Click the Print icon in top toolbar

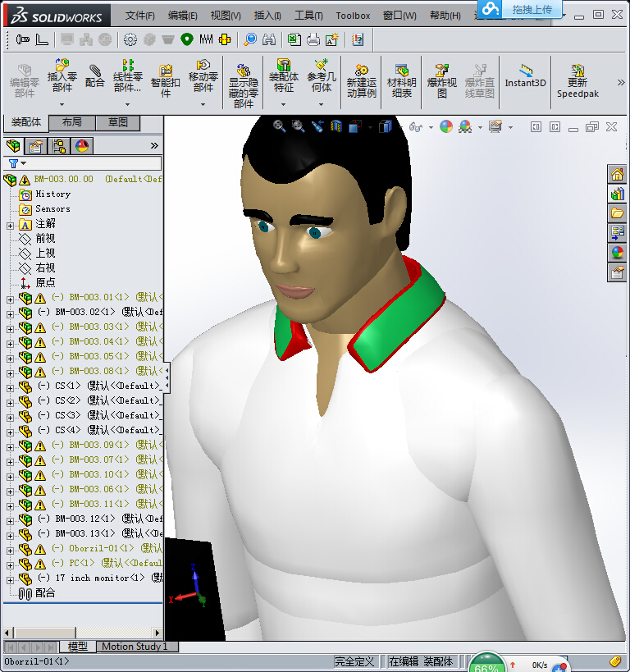point(313,40)
